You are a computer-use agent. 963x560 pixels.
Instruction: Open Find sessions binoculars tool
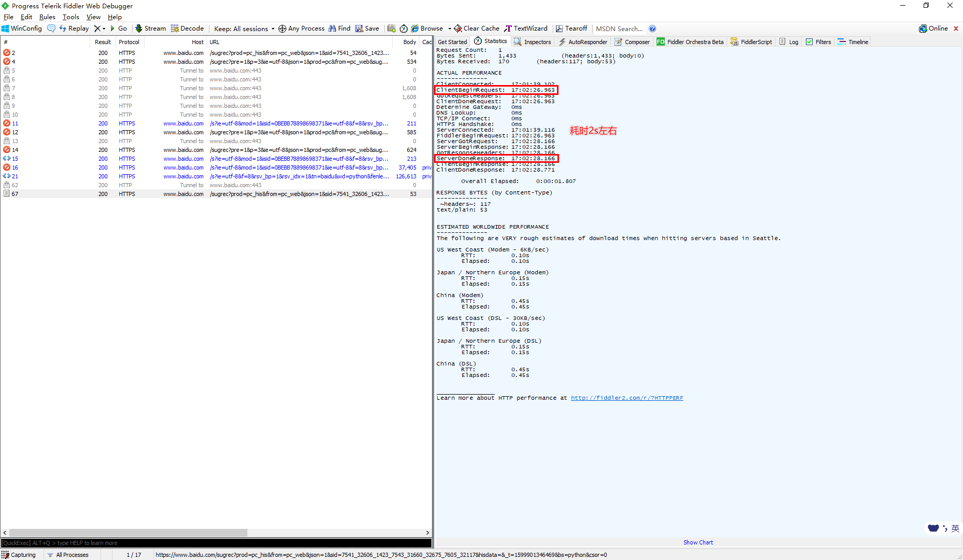tap(339, 29)
